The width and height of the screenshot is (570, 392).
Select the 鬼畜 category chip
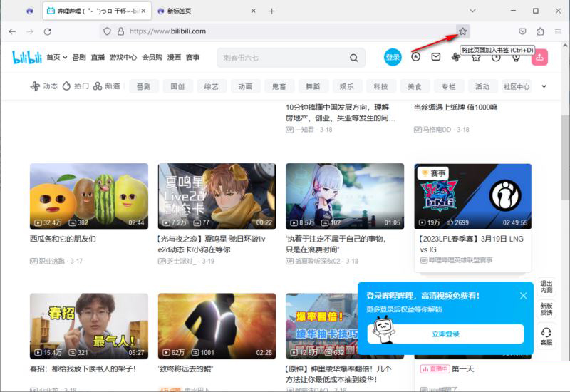pyautogui.click(x=279, y=86)
